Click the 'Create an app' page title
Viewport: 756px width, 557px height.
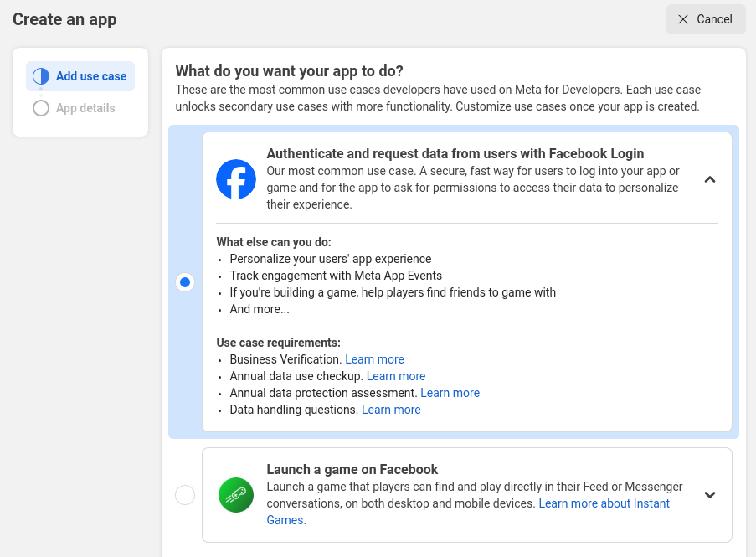pyautogui.click(x=64, y=19)
